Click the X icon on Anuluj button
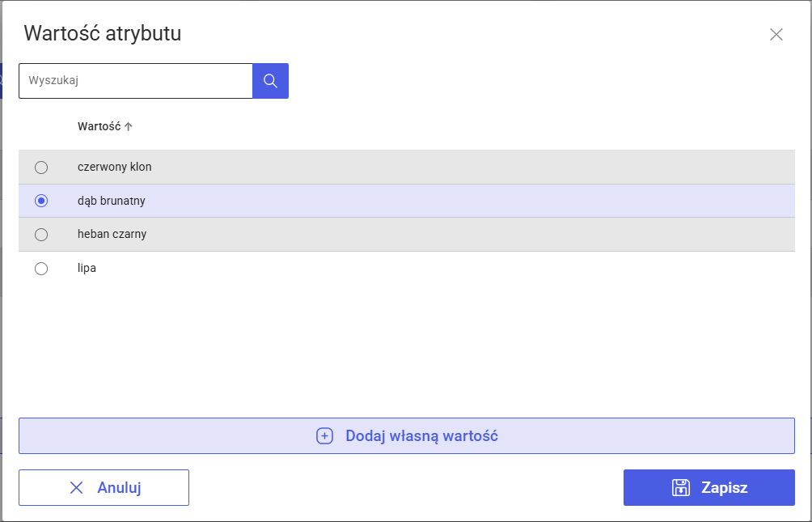This screenshot has width=812, height=522. pyautogui.click(x=77, y=487)
